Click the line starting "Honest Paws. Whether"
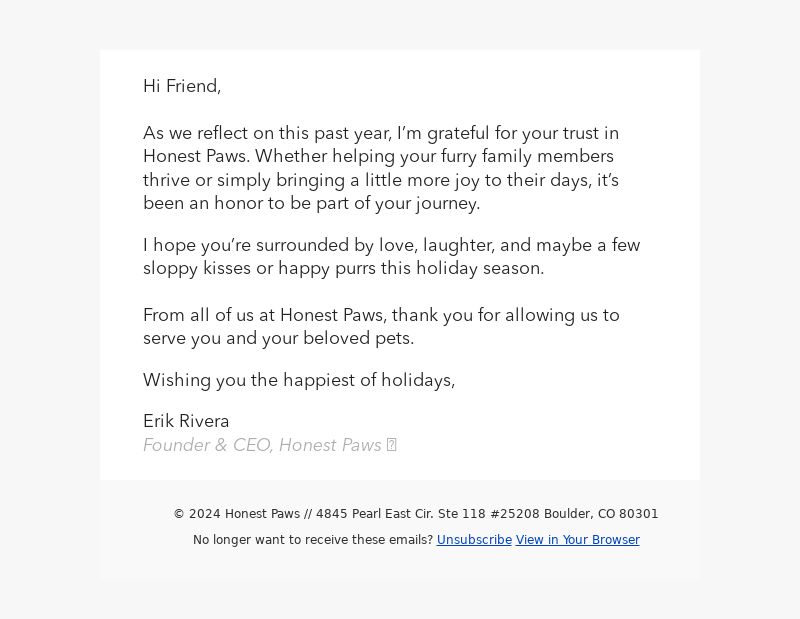This screenshot has height=619, width=800. 378,157
